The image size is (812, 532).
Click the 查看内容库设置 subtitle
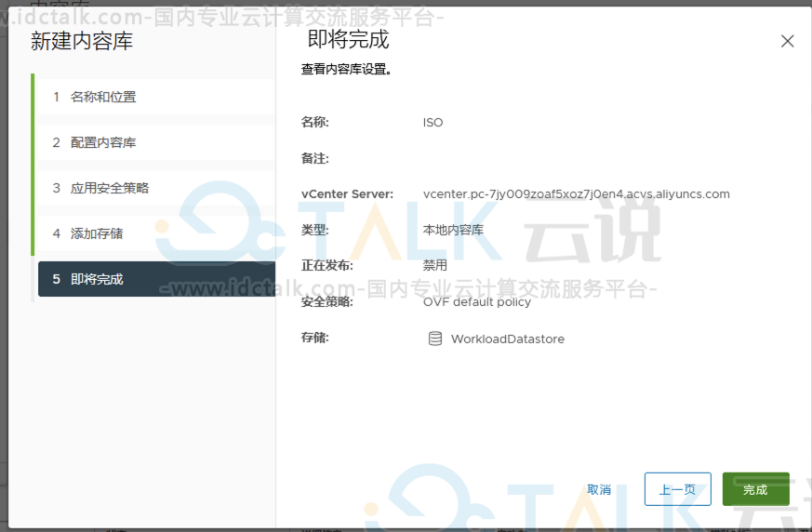click(x=346, y=69)
